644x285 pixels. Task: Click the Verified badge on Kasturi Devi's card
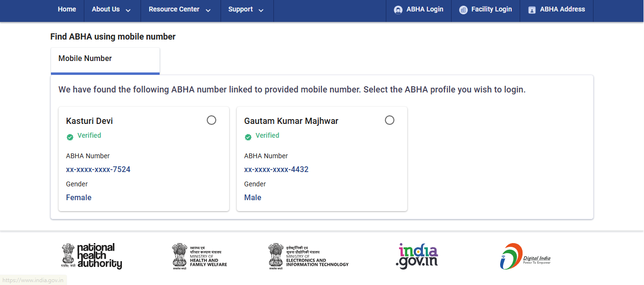(x=84, y=135)
